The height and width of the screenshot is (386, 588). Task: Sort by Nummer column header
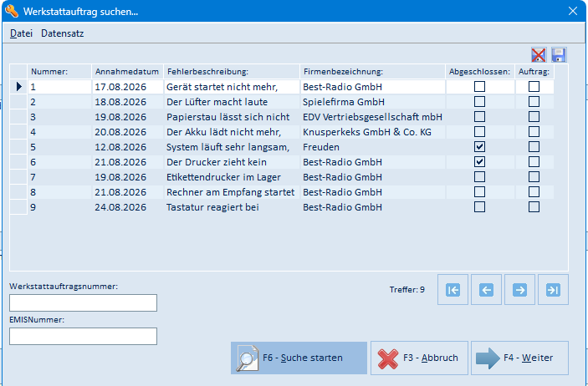(59, 72)
